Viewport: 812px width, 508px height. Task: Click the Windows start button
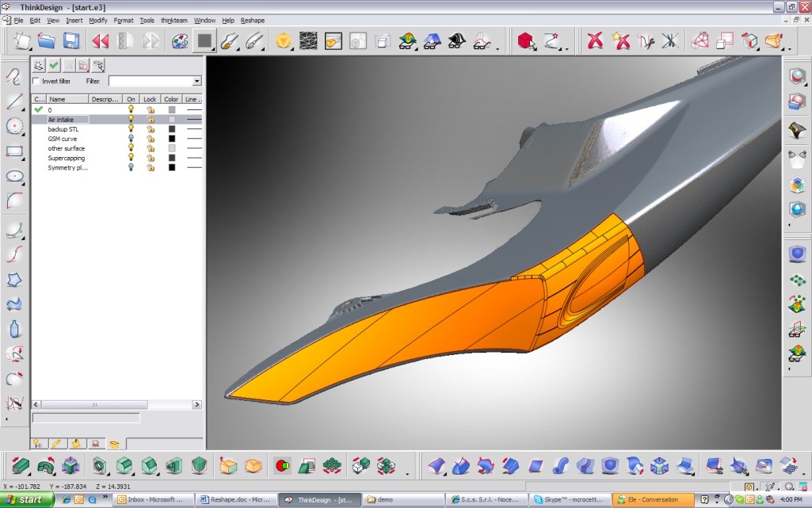coord(26,500)
